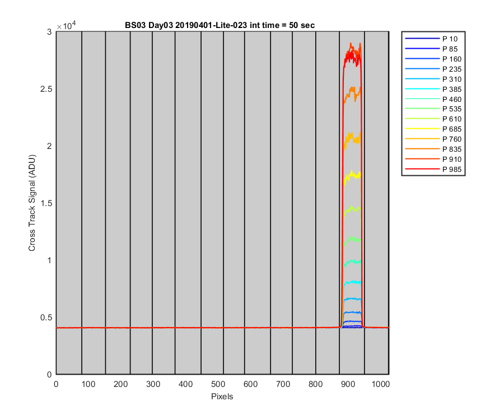Click the P 460 legend label
504x420 pixels.
[451, 99]
